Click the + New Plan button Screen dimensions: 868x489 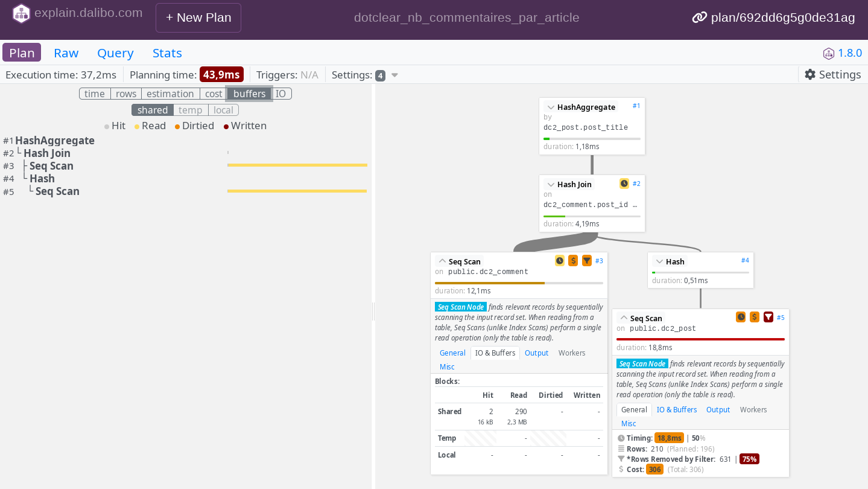(x=198, y=18)
